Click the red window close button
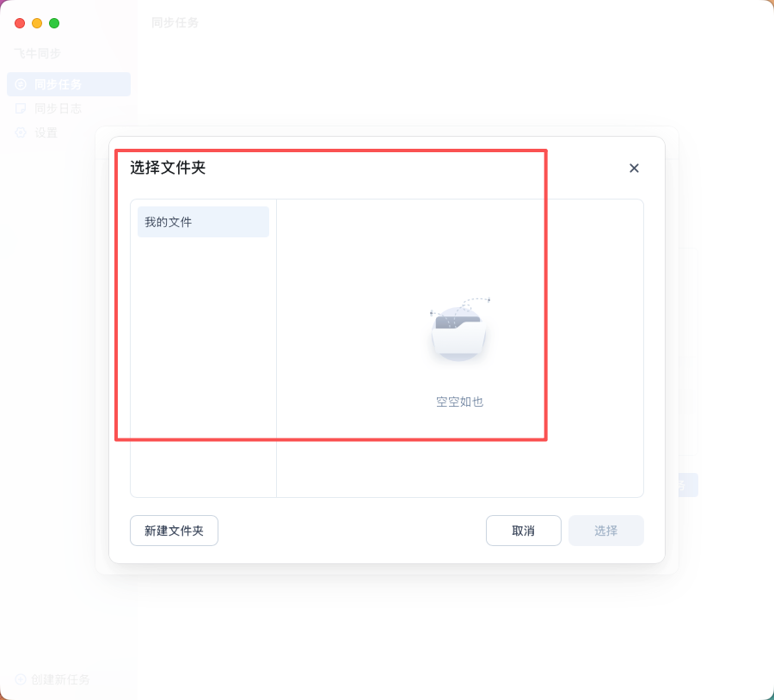This screenshot has height=700, width=774. (20, 23)
